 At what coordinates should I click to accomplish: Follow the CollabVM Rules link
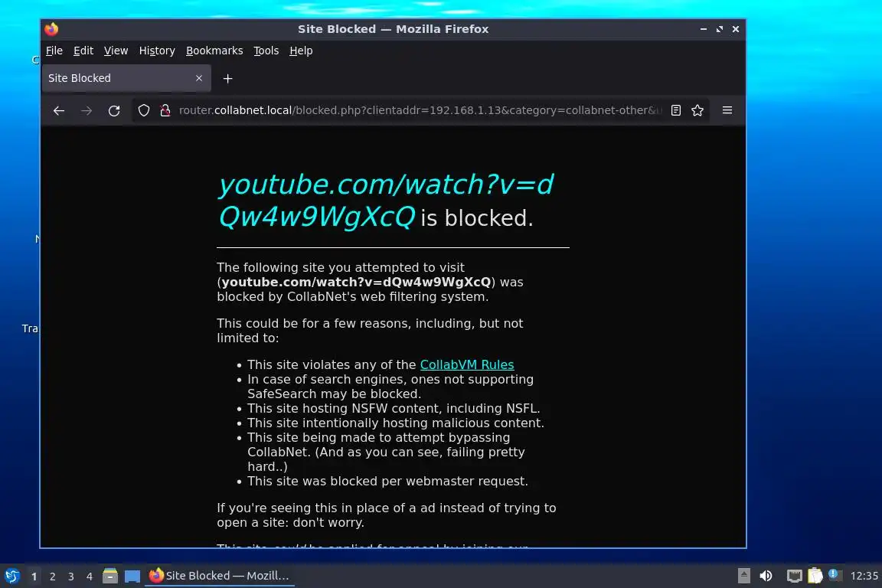click(467, 364)
